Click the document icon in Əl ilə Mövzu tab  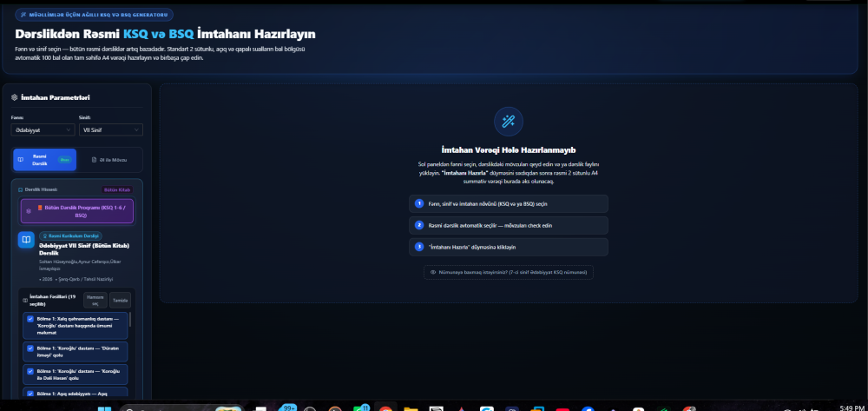94,160
